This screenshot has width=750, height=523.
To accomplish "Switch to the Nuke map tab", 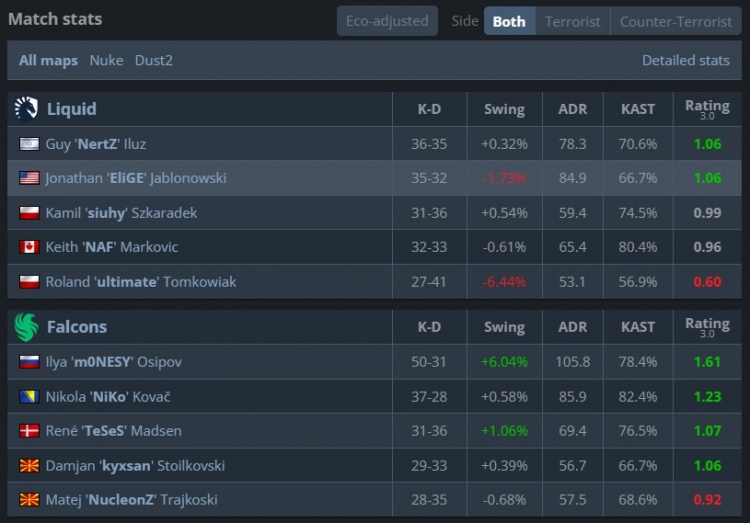I will 106,60.
